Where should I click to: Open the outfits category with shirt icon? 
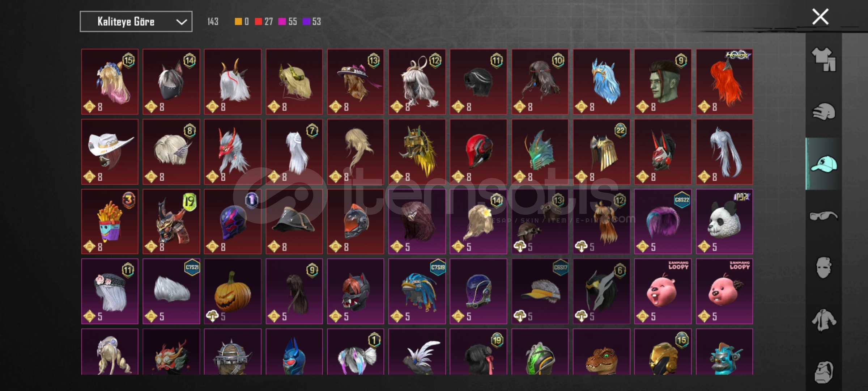[x=824, y=59]
